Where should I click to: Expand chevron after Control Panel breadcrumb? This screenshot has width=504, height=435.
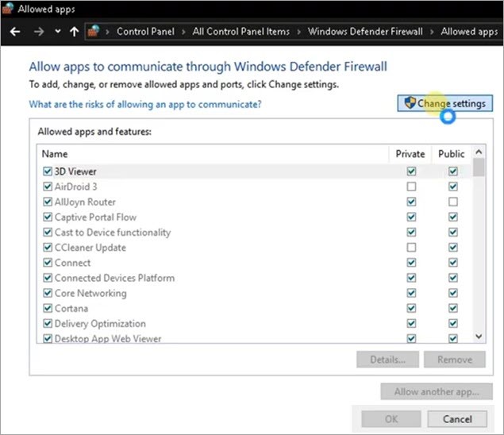point(183,32)
